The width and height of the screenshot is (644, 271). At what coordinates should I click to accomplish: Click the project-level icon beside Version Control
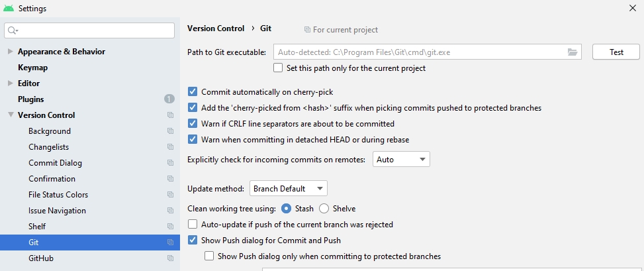pos(170,115)
